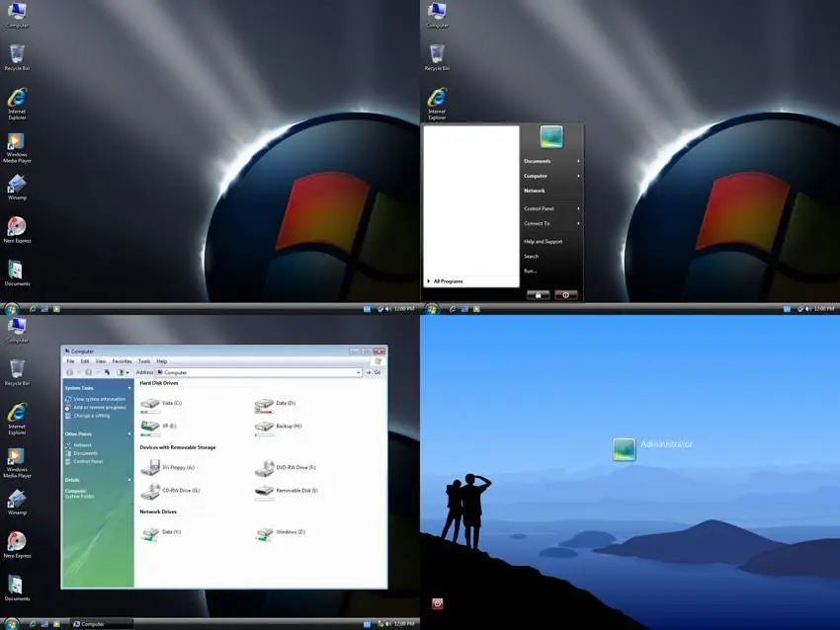Collapse the System Tasks panel
This screenshot has height=630, width=840.
pyautogui.click(x=129, y=388)
